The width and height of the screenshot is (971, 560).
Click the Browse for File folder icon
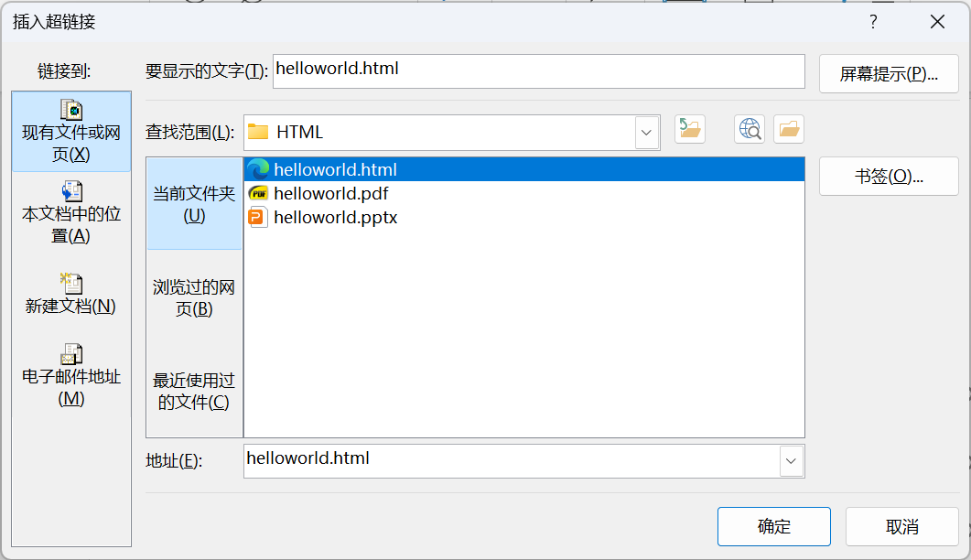click(788, 129)
